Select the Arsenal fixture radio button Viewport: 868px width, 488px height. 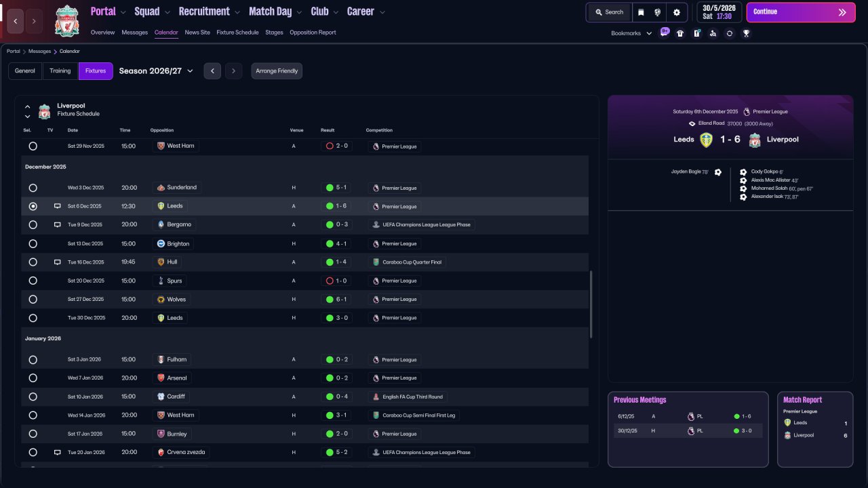point(33,378)
